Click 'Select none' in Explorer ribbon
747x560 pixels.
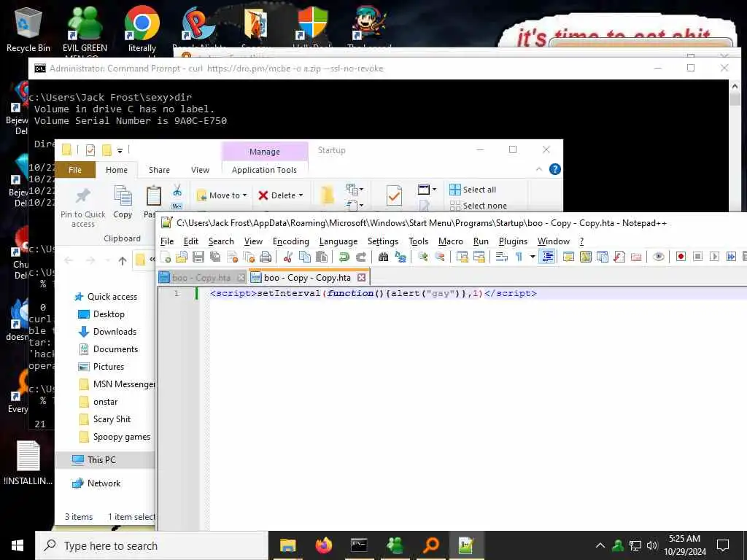[478, 206]
